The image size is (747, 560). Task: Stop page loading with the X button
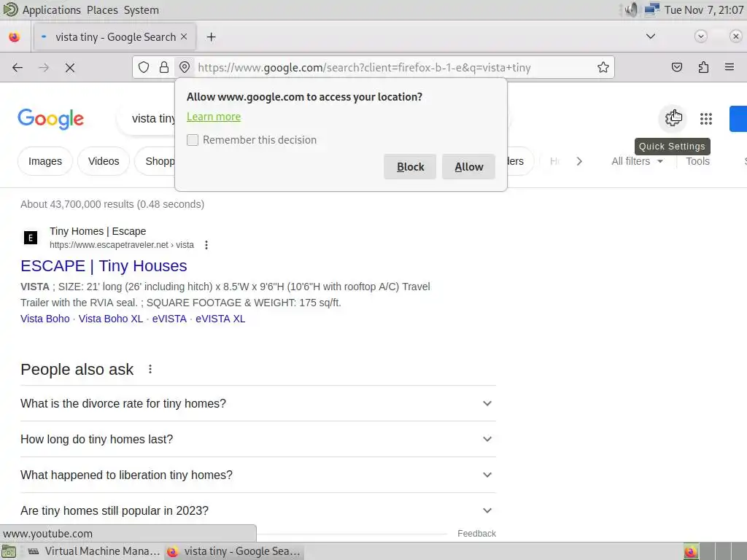pyautogui.click(x=70, y=68)
